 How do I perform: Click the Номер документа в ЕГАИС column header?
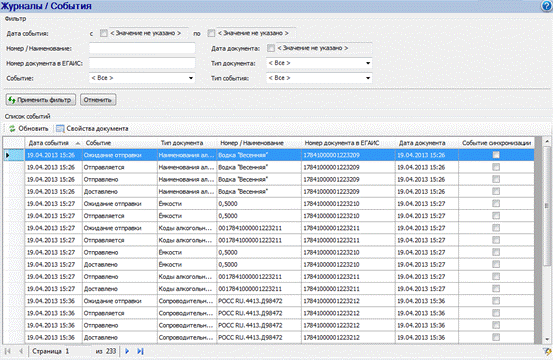pyautogui.click(x=348, y=143)
